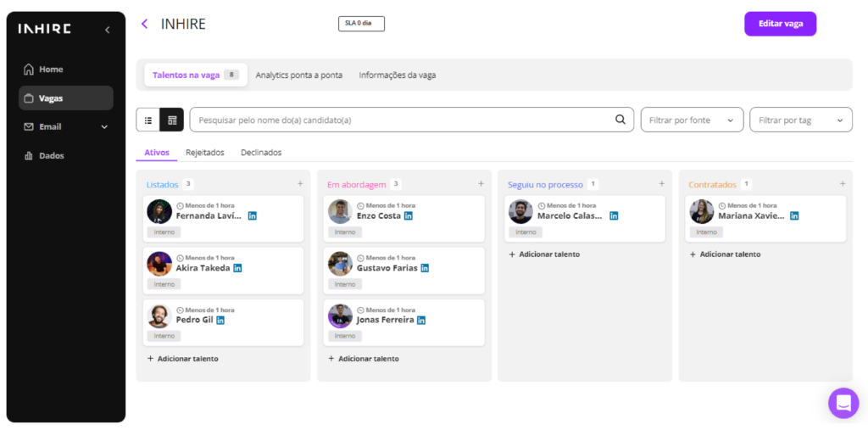Click the Jonas Ferreira candidate name
The height and width of the screenshot is (430, 868).
(386, 321)
